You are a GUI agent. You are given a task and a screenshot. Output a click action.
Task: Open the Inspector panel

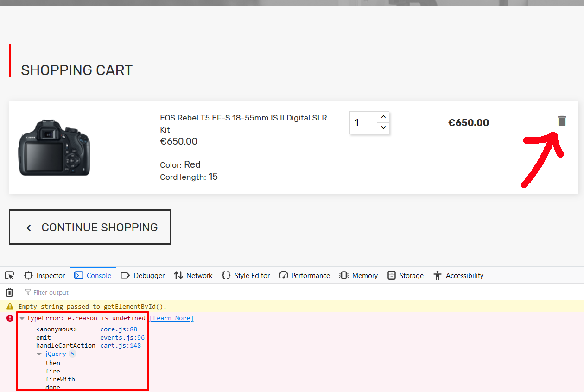[44, 275]
